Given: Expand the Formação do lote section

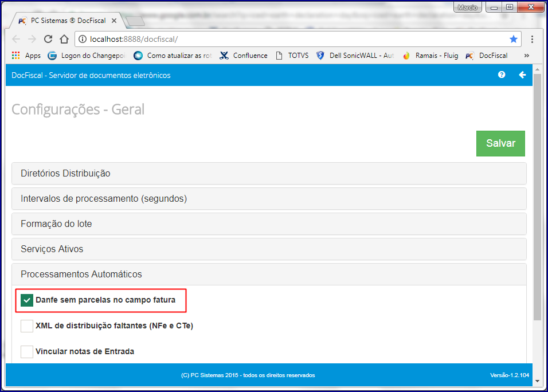Looking at the screenshot, I should [269, 224].
